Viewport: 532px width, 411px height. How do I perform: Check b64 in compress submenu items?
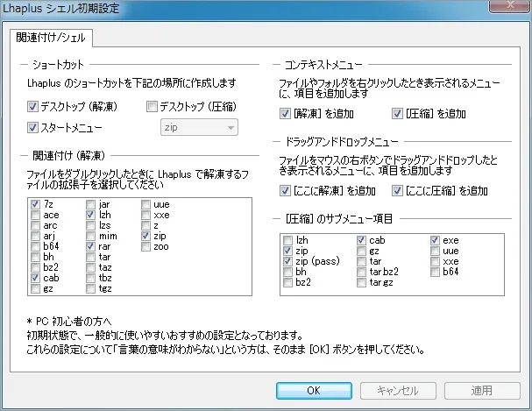435,272
